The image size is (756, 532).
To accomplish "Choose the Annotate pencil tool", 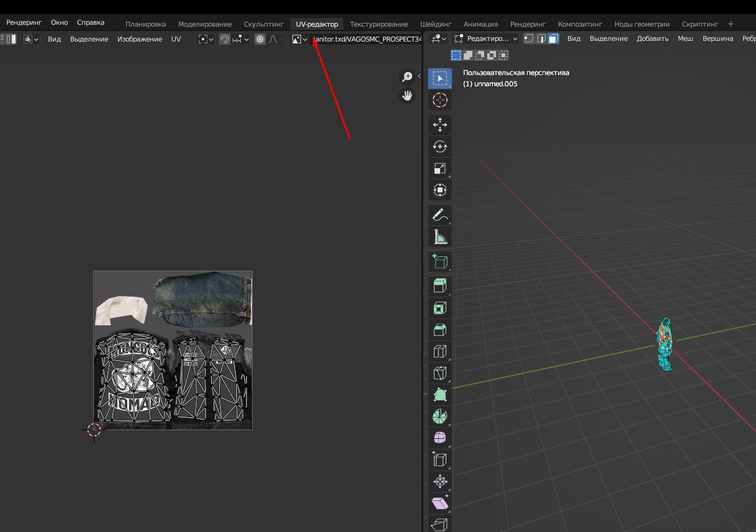I will pyautogui.click(x=439, y=215).
